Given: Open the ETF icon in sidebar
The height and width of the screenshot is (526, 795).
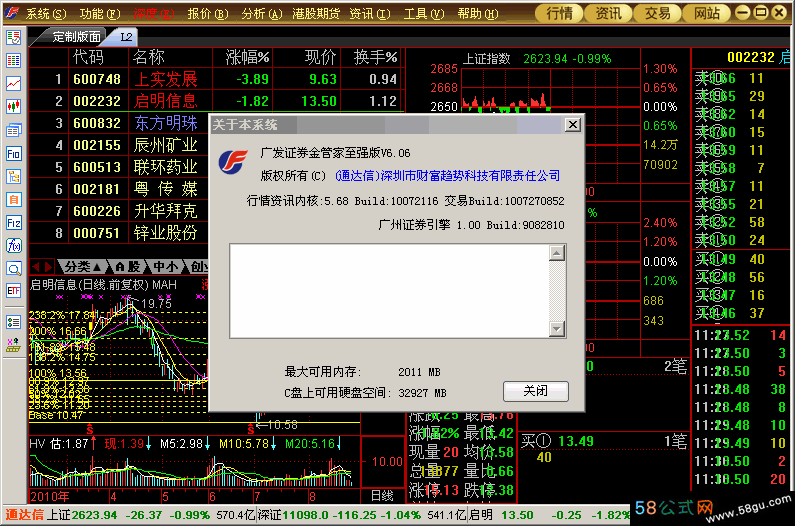Looking at the screenshot, I should 13,291.
